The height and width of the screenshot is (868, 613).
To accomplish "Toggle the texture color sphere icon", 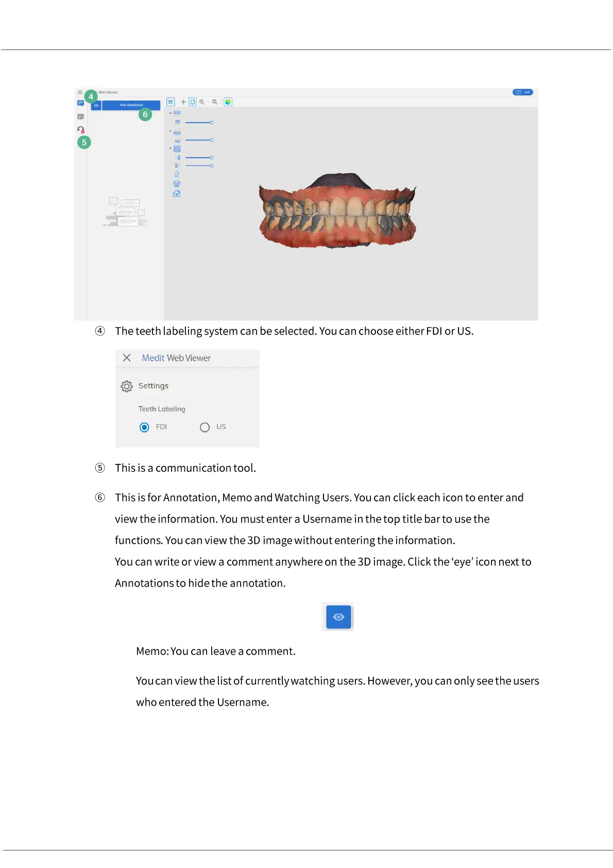I will tap(228, 102).
